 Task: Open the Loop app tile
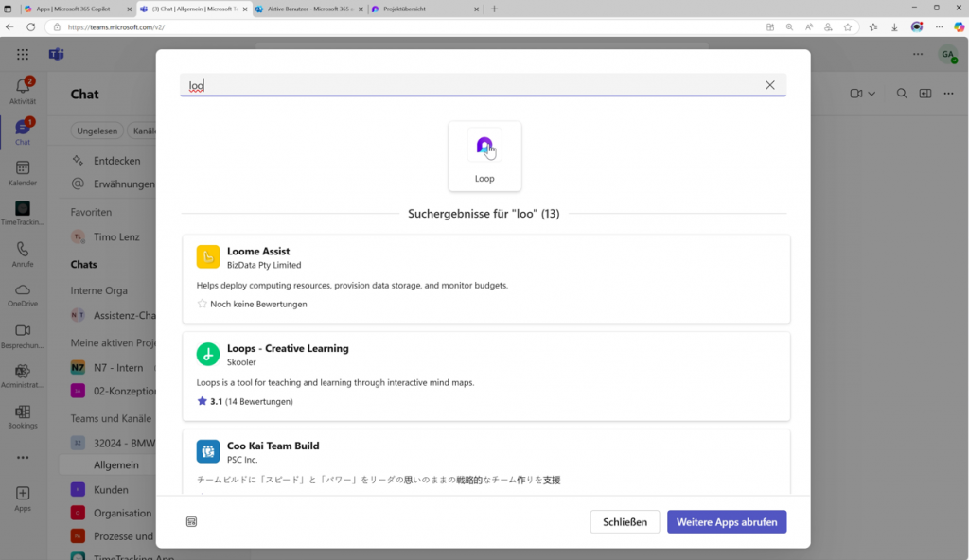(x=484, y=156)
